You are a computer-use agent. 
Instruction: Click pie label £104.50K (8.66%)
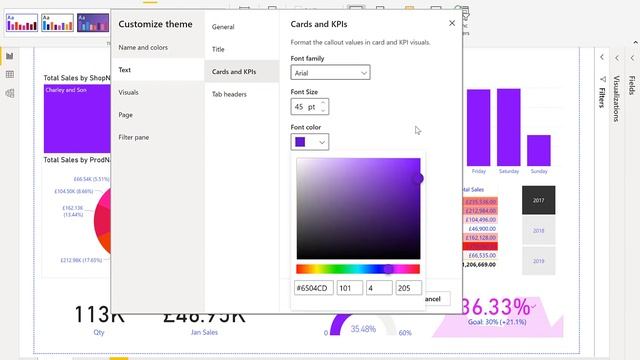point(73,191)
